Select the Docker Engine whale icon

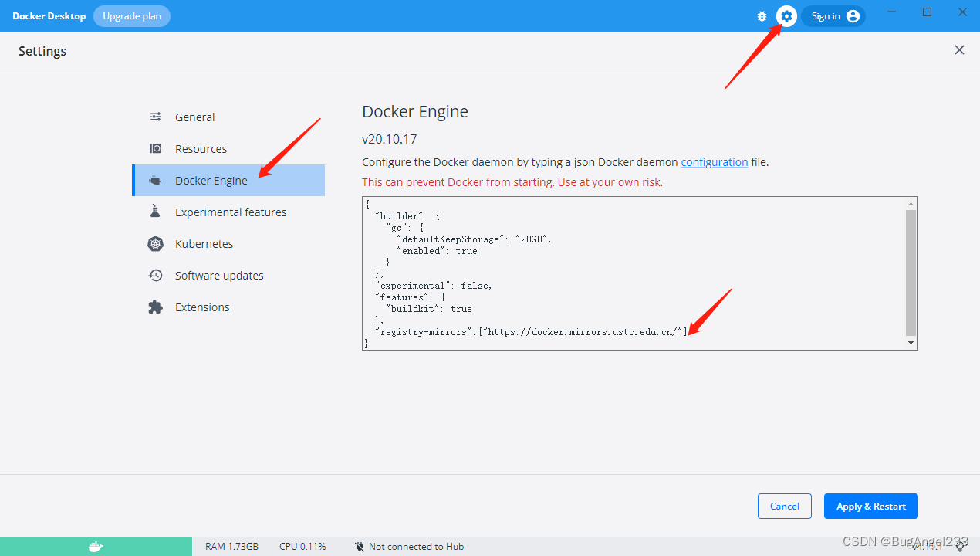pos(155,181)
